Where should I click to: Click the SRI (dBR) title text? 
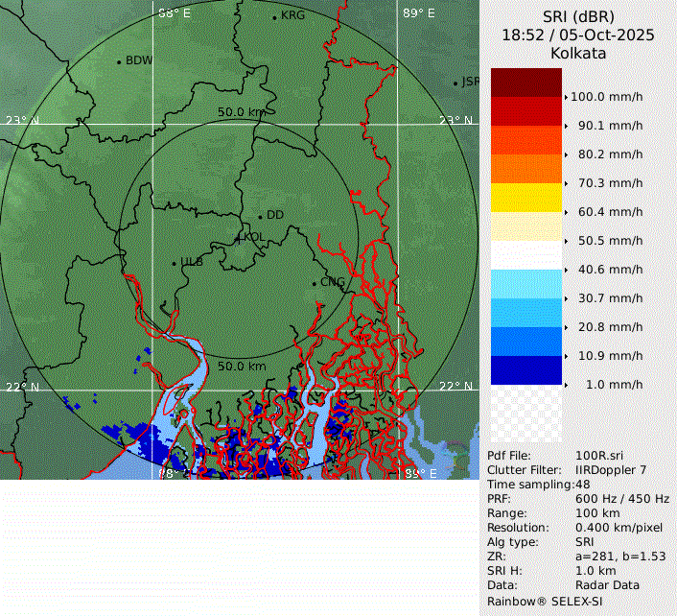[x=577, y=16]
